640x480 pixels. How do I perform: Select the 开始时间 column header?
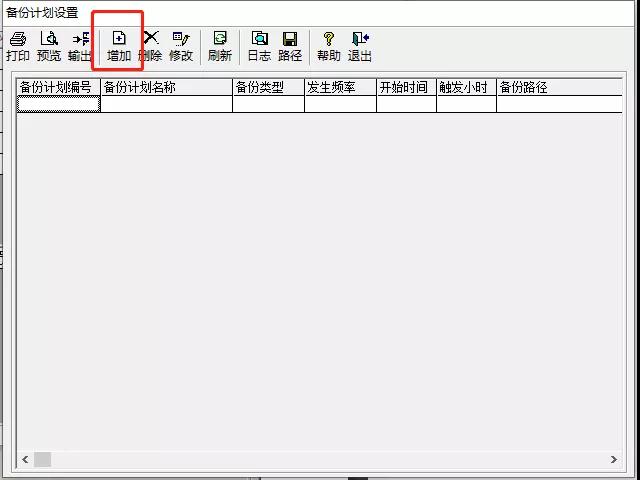[406, 87]
